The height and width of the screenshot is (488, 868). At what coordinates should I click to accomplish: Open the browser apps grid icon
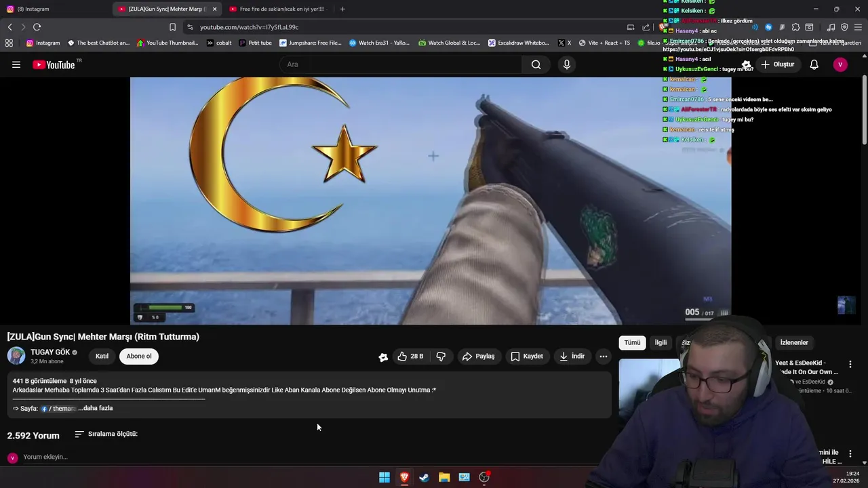tap(9, 43)
